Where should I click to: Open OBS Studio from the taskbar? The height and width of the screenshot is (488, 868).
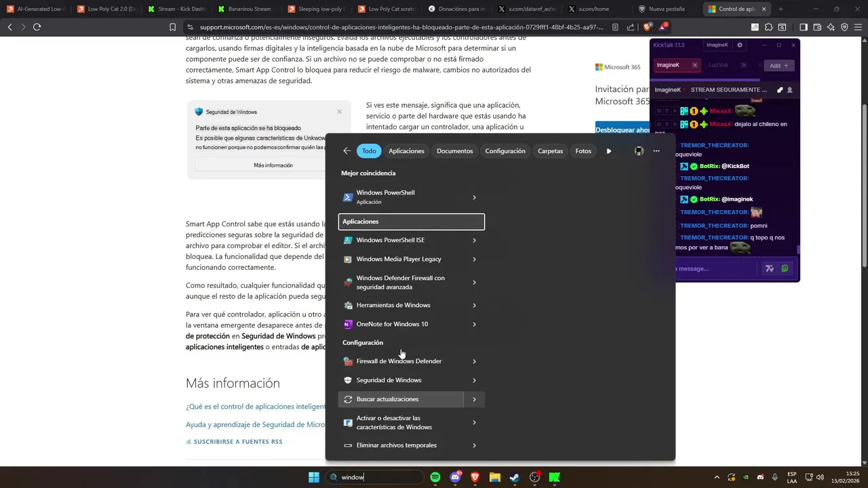534,477
